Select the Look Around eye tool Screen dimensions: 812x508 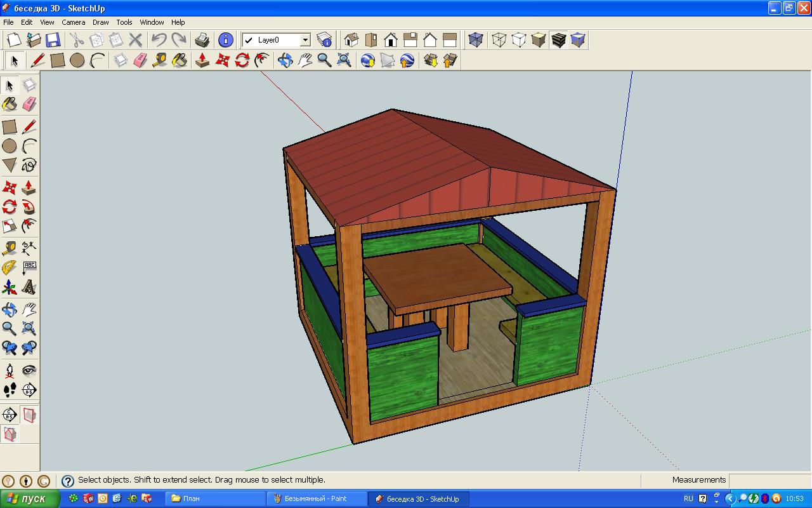(x=29, y=370)
